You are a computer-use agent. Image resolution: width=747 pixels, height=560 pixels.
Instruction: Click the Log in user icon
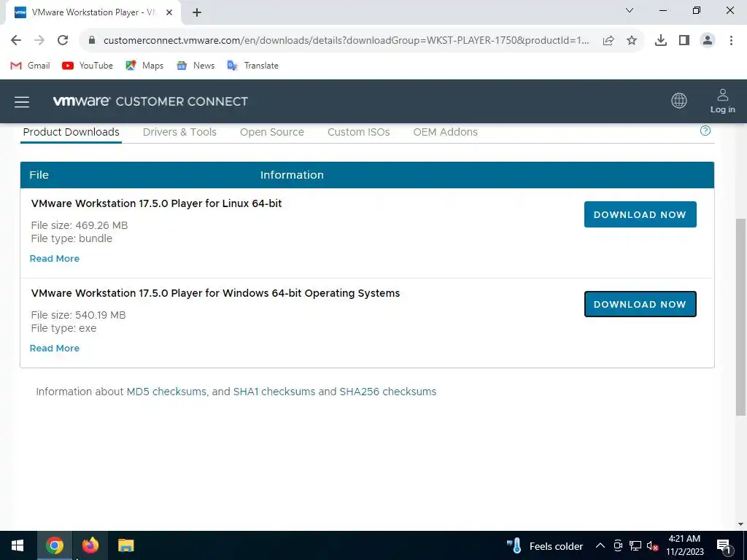tap(723, 101)
